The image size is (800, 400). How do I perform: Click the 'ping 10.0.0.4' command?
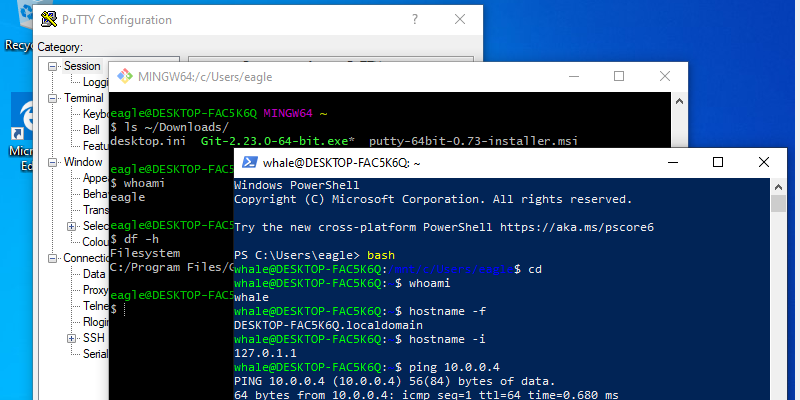pos(455,367)
